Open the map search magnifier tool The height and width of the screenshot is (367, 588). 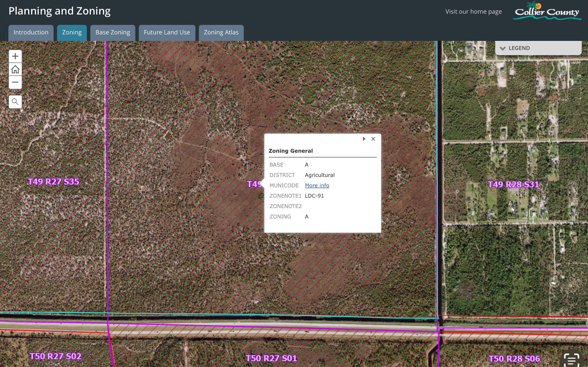coord(15,102)
